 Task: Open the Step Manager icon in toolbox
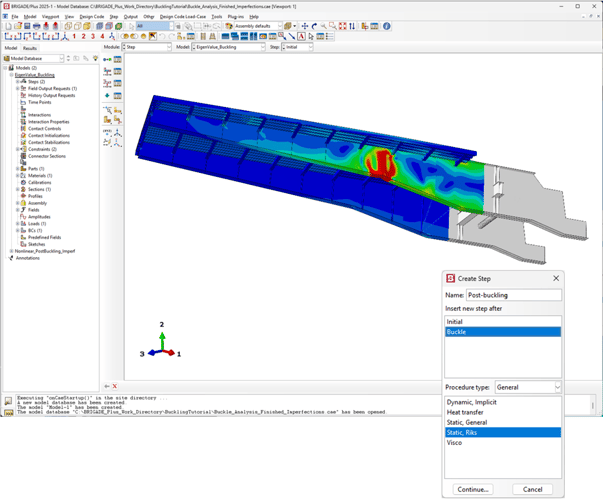(x=118, y=60)
